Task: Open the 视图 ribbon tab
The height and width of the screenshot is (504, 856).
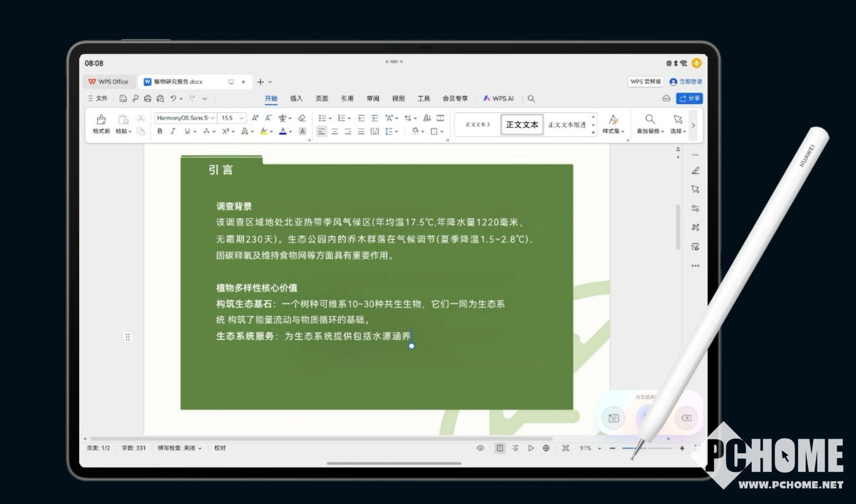Action: pyautogui.click(x=398, y=99)
